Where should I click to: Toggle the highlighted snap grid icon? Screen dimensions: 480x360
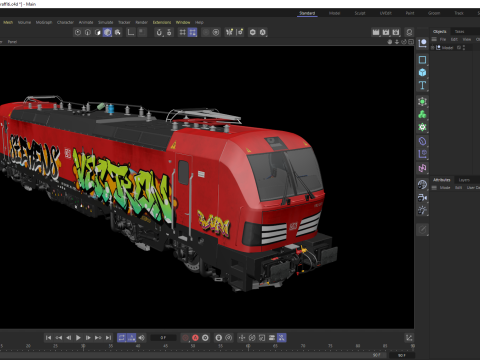click(192, 32)
